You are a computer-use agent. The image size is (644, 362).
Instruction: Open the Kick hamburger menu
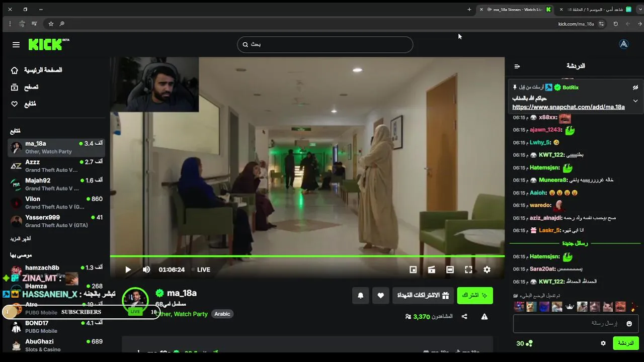click(x=16, y=45)
